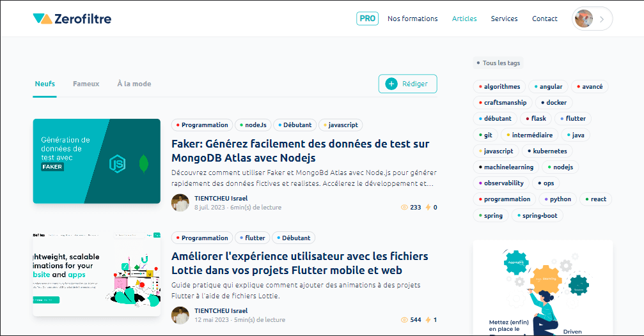Filter by flutter sidebar tag
Image resolution: width=644 pixels, height=336 pixels.
(x=573, y=119)
